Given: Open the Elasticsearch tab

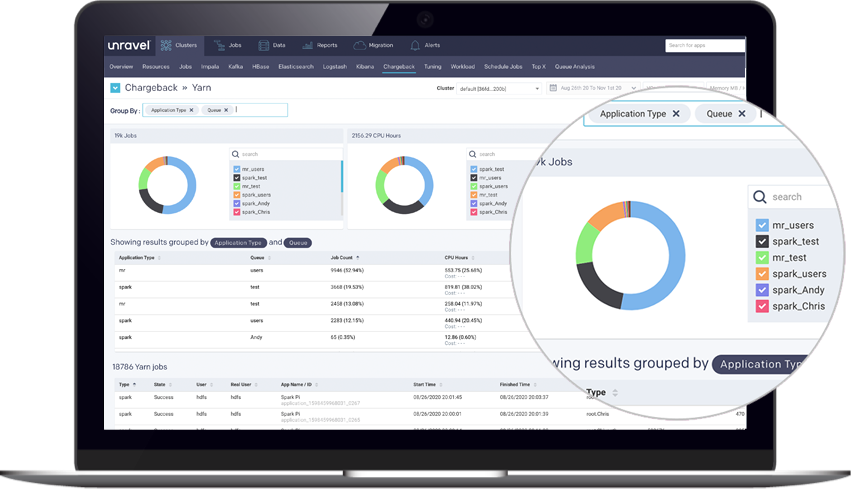Looking at the screenshot, I should (296, 67).
